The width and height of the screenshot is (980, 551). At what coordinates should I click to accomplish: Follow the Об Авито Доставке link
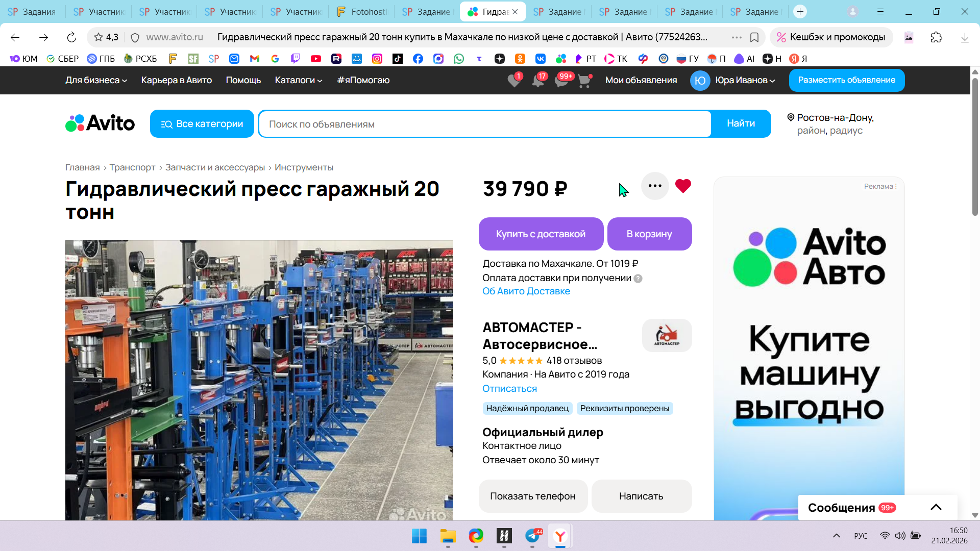[526, 291]
